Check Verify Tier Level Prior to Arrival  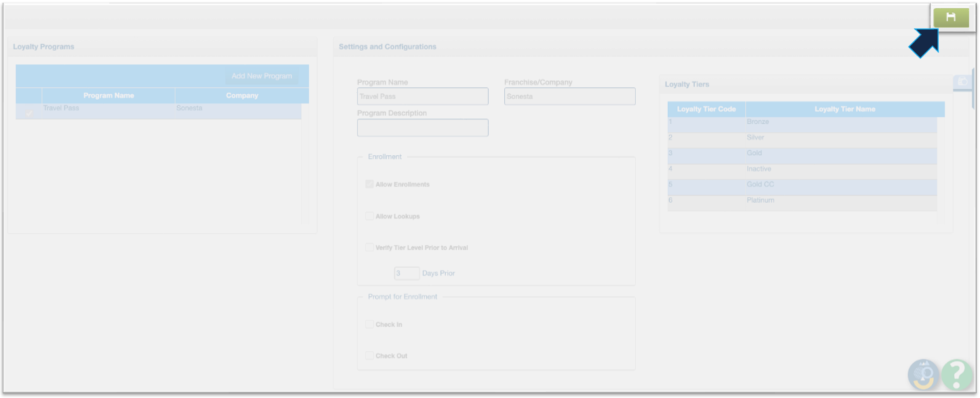click(370, 247)
